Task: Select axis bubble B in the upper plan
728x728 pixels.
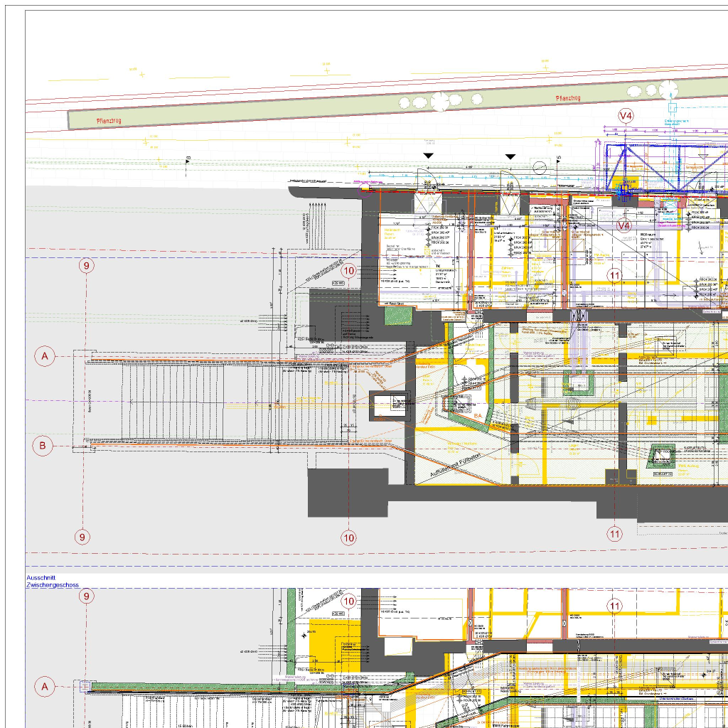Action: [x=42, y=446]
